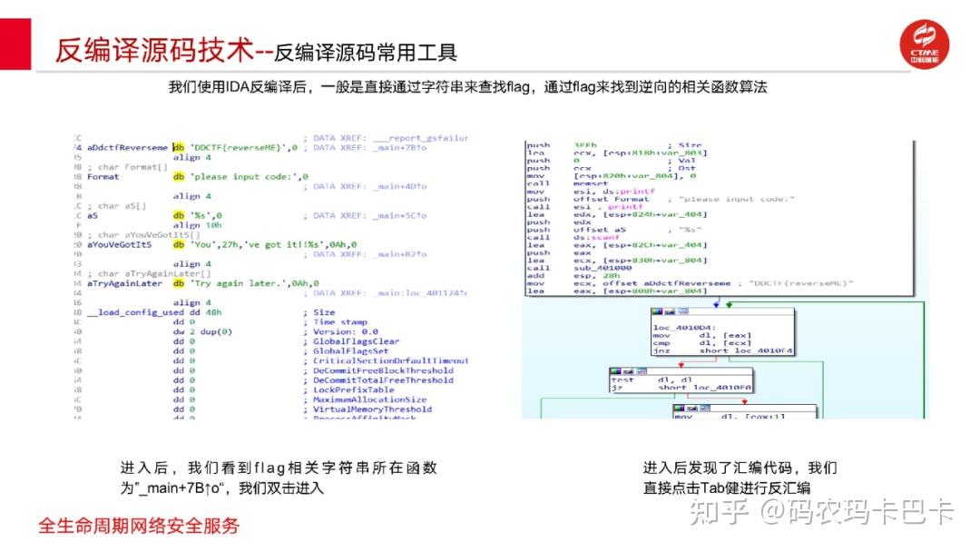The image size is (980, 552).
Task: Click 'offset aS' operand in graph
Action: pos(600,230)
